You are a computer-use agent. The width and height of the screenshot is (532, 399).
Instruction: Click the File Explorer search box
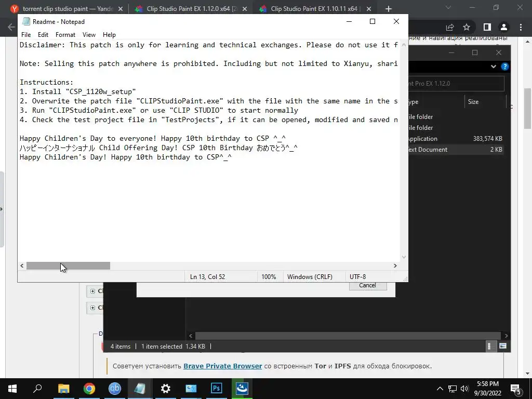point(456,84)
